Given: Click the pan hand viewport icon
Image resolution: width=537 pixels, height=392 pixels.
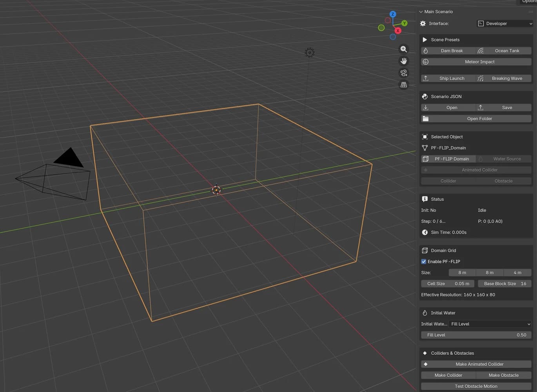Looking at the screenshot, I should pyautogui.click(x=403, y=61).
